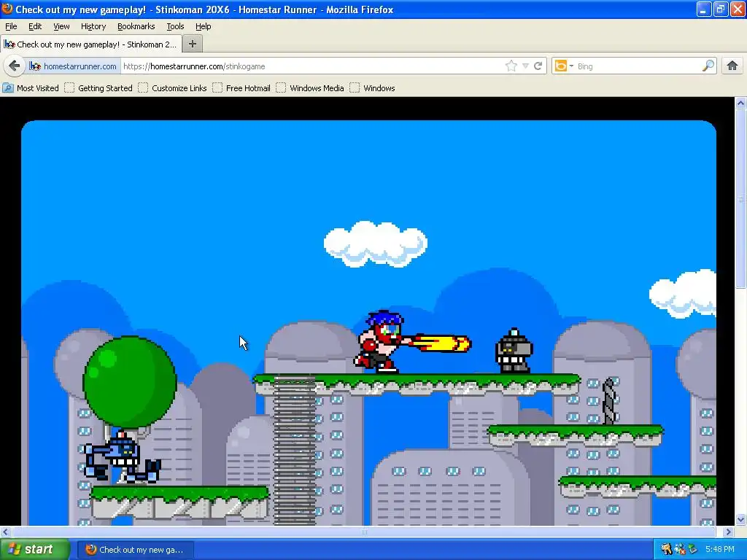Image resolution: width=747 pixels, height=560 pixels.
Task: Click the Firefox icon in the title bar
Action: 7,9
